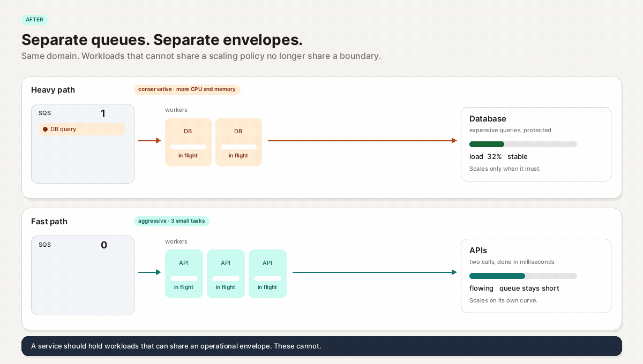Click the Fast path queue count '0'
The height and width of the screenshot is (364, 643).
coord(104,245)
